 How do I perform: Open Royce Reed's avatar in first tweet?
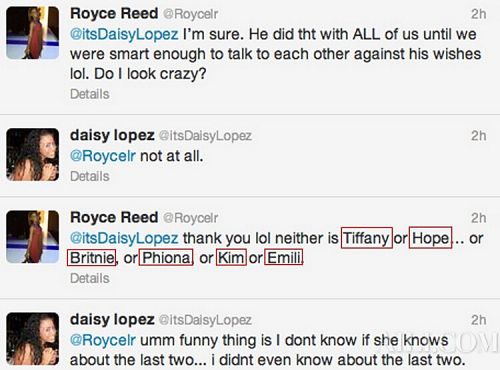(x=33, y=33)
